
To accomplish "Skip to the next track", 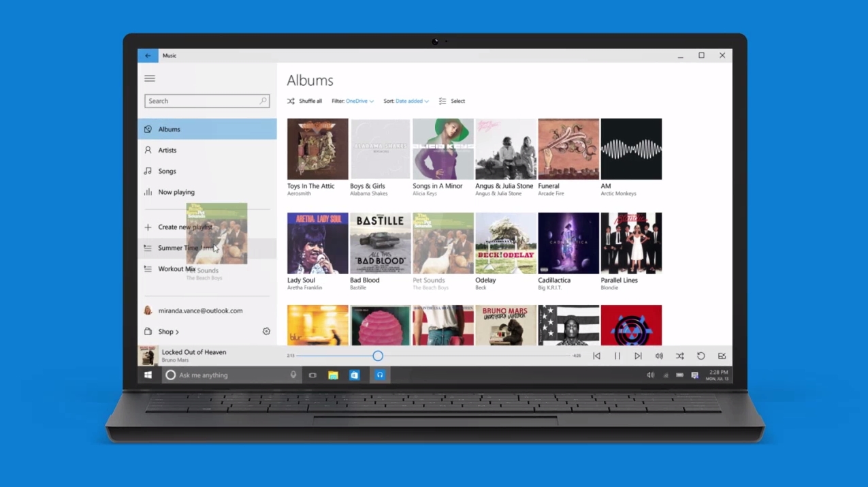I will pyautogui.click(x=638, y=356).
